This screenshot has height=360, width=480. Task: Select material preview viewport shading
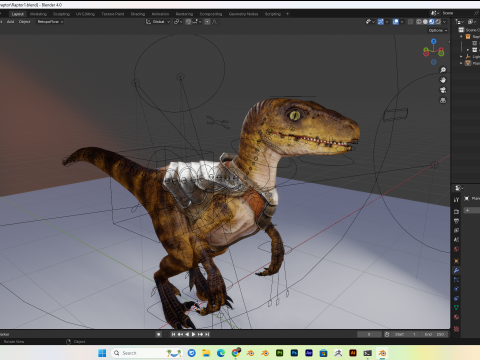431,22
